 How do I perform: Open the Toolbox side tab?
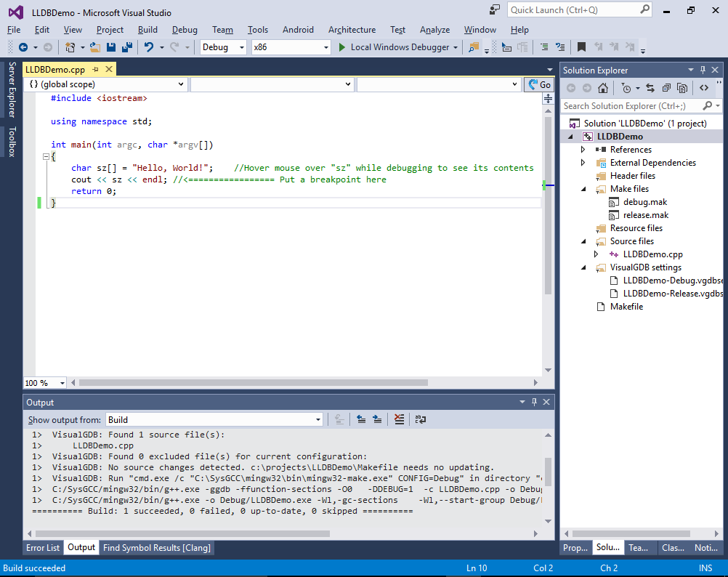coord(12,142)
